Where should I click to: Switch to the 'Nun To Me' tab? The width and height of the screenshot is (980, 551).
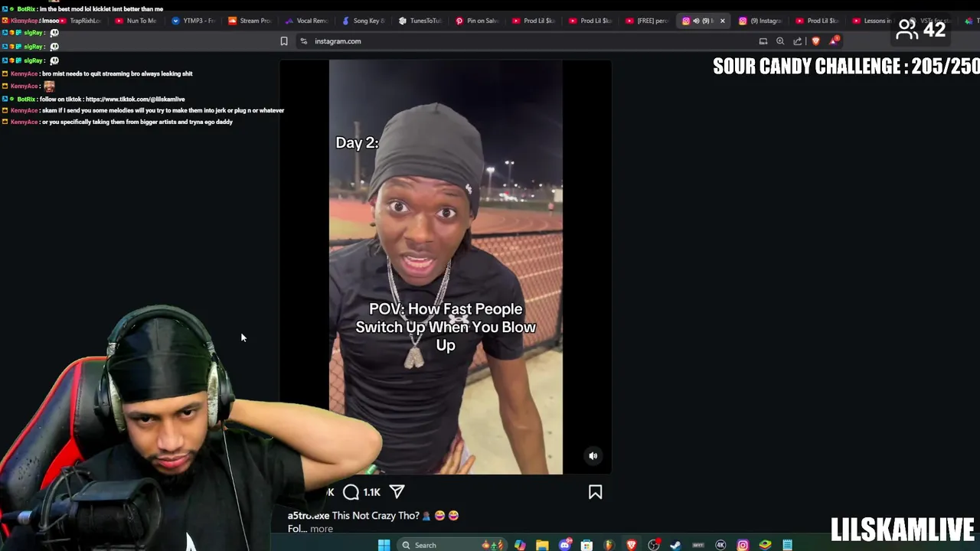coord(136,21)
